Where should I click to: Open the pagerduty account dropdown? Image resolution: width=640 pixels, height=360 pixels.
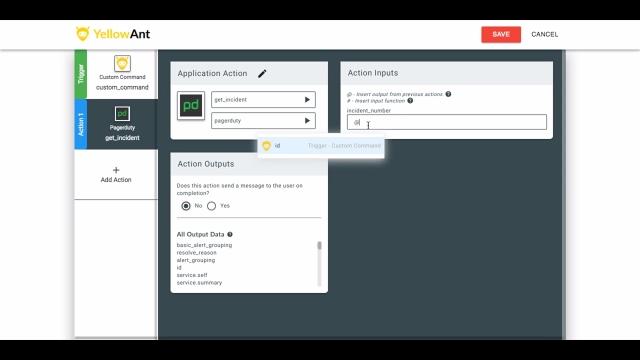coord(263,121)
